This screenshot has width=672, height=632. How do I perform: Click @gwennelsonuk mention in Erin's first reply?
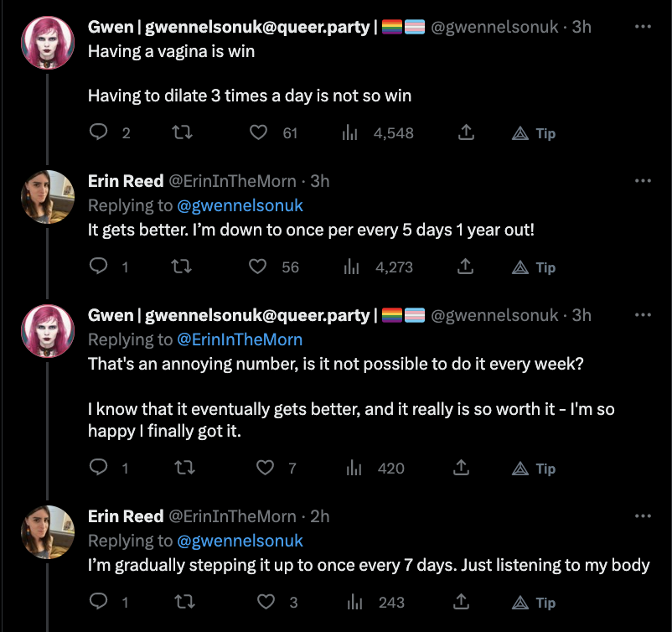pyautogui.click(x=240, y=205)
